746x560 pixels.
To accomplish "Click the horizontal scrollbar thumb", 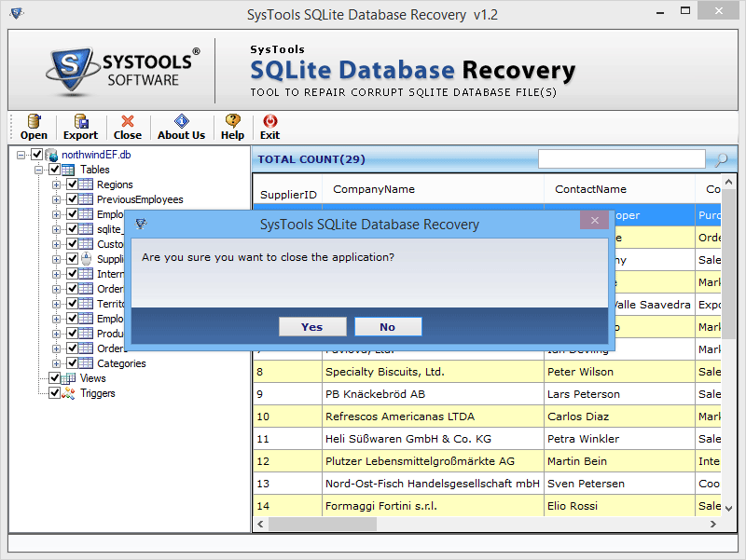I will point(323,524).
